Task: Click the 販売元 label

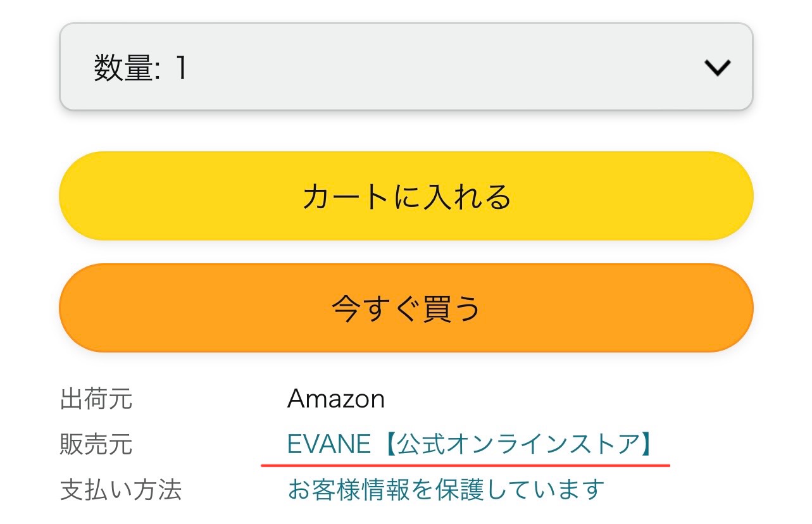Action: click(x=96, y=445)
